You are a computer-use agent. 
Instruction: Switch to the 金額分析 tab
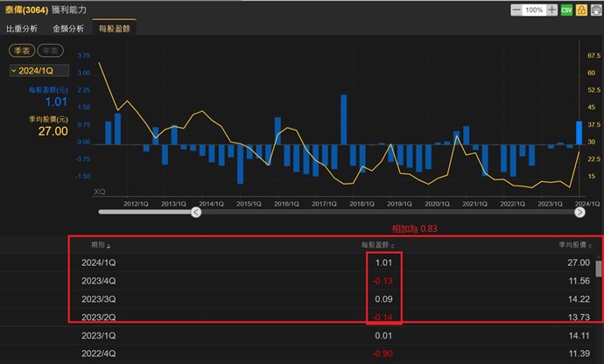68,29
